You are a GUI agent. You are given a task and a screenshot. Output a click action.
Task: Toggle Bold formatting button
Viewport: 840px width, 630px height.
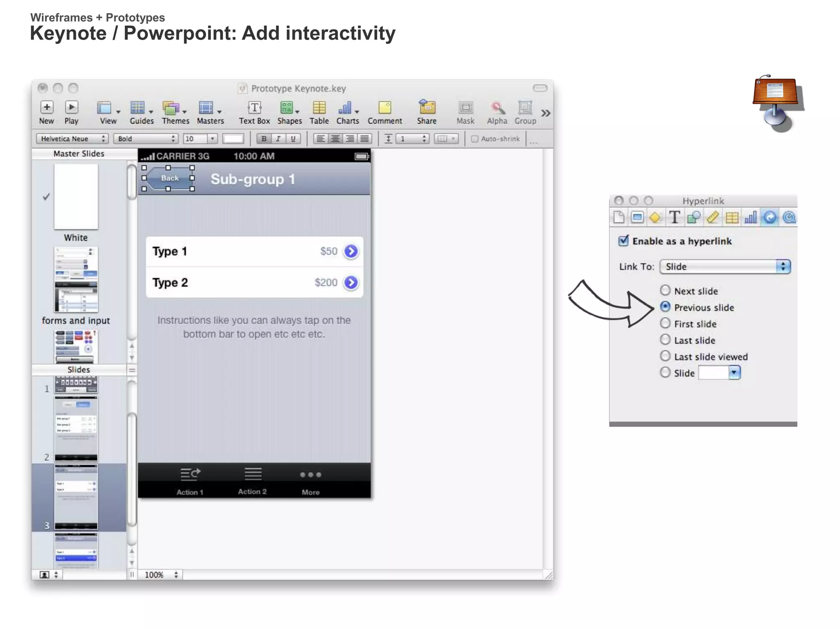click(264, 139)
